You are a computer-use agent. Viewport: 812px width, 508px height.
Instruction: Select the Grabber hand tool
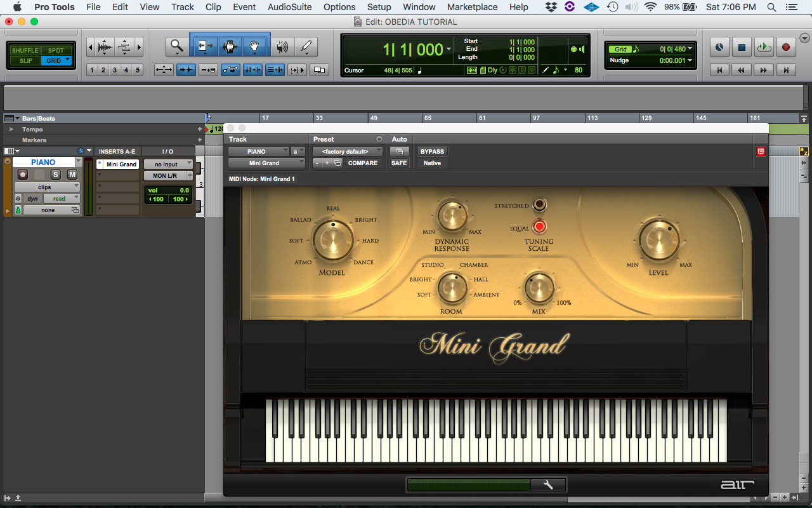coord(254,46)
